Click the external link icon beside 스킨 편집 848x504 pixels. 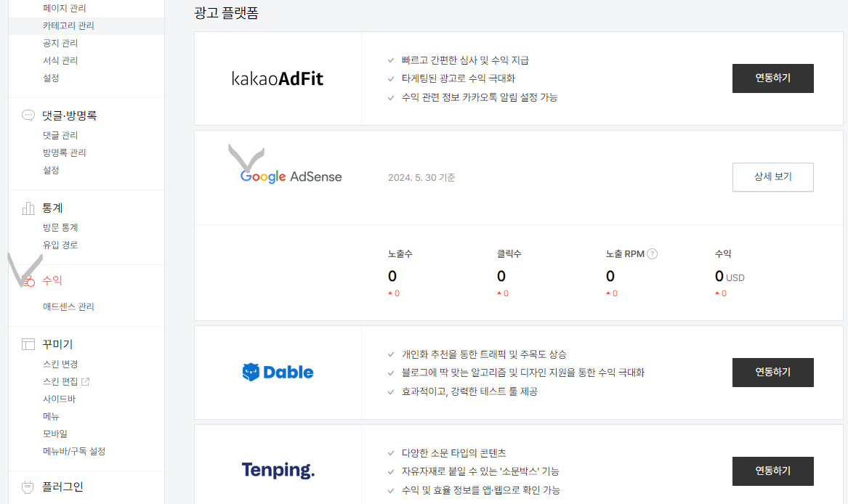[x=86, y=381]
